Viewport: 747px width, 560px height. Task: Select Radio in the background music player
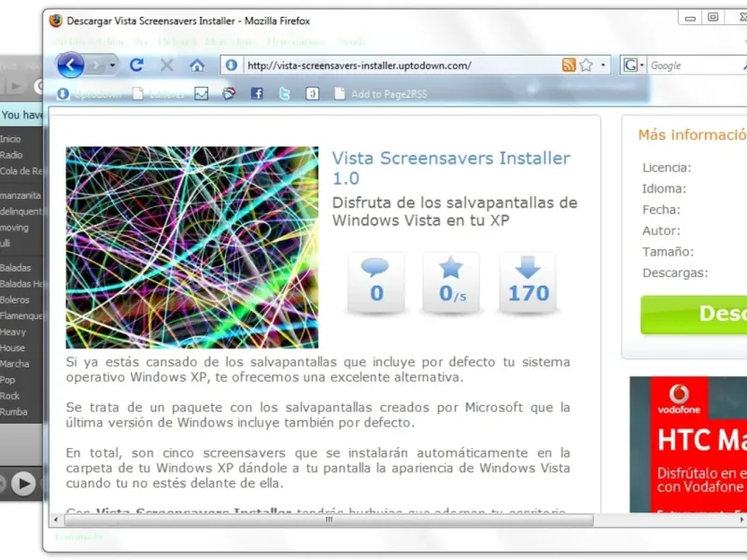(x=11, y=155)
